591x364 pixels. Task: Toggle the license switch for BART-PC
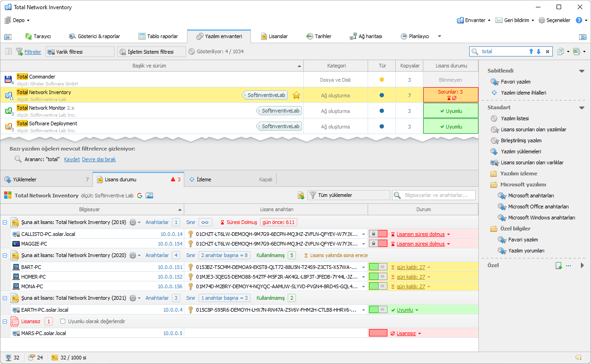coord(379,267)
